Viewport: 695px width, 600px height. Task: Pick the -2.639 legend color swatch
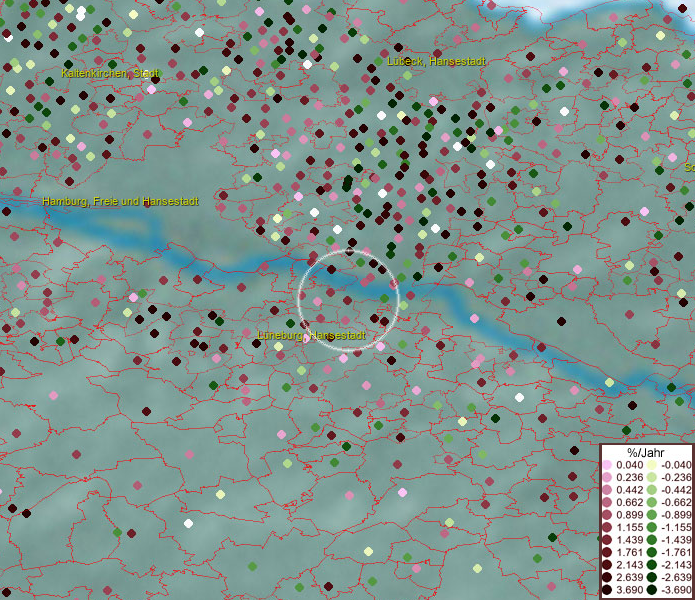652,578
